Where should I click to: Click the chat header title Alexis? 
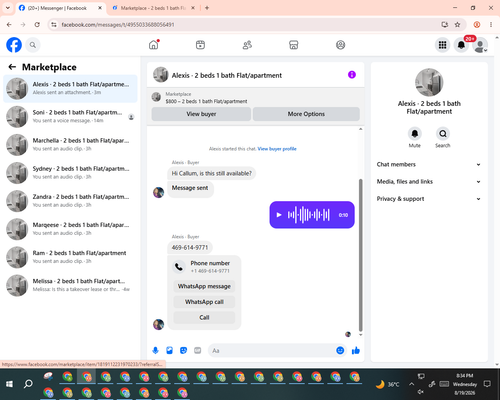coord(227,75)
